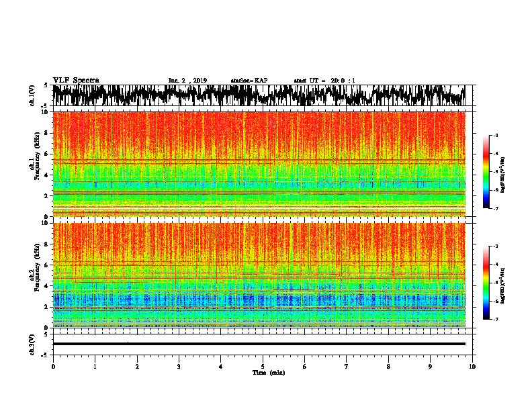Click the ch.1 voltage waveform trace
Image resolution: width=532 pixels, height=411 pixels.
coord(259,95)
